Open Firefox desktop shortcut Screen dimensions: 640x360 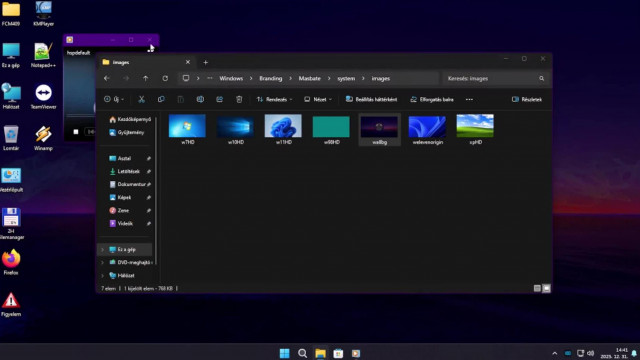[x=11, y=262]
